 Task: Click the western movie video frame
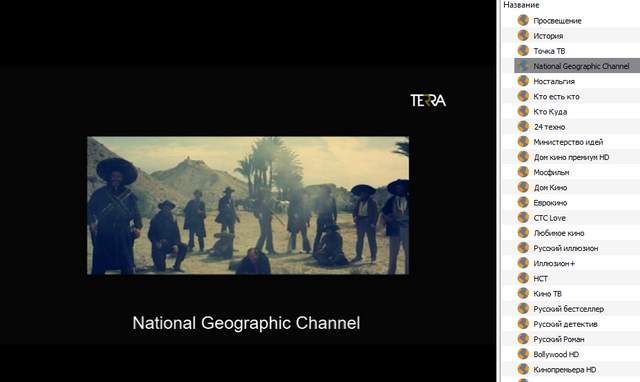point(248,205)
